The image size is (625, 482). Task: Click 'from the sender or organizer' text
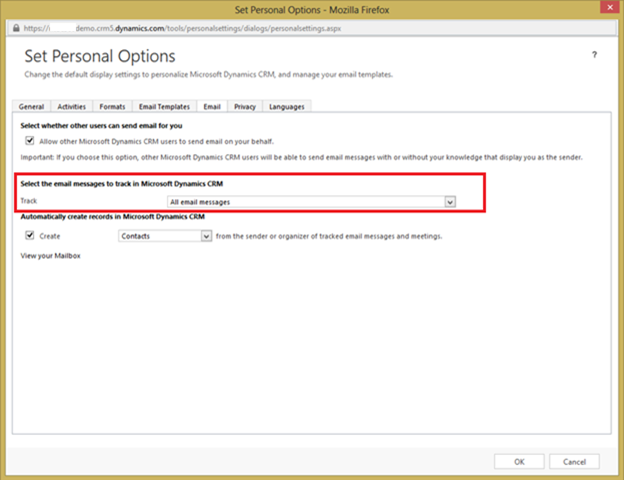click(329, 236)
